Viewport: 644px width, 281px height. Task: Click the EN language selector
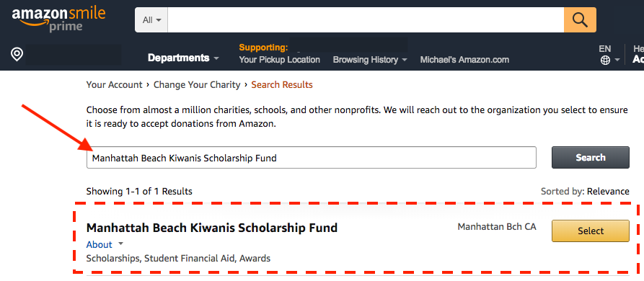[604, 49]
